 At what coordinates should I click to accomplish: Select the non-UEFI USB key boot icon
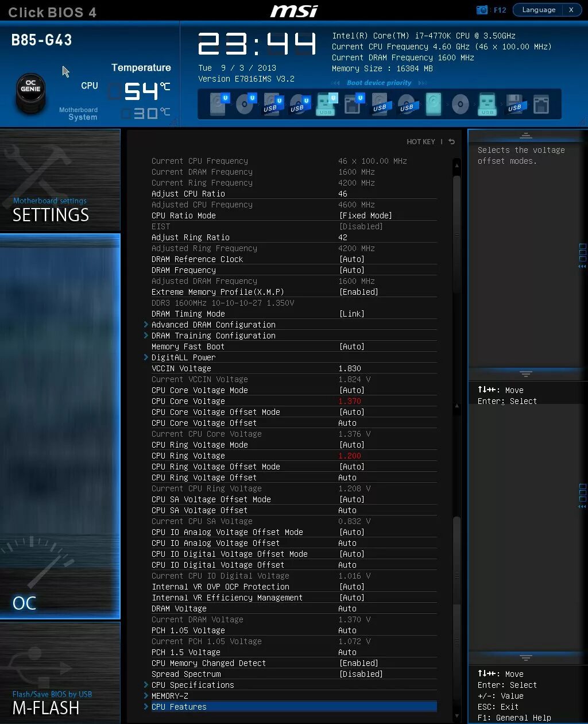coord(487,105)
